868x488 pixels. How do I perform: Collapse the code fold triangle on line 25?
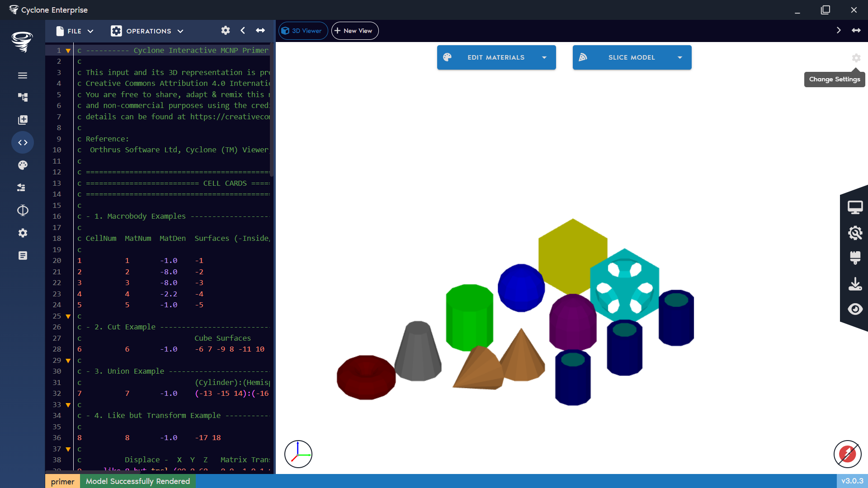point(68,316)
